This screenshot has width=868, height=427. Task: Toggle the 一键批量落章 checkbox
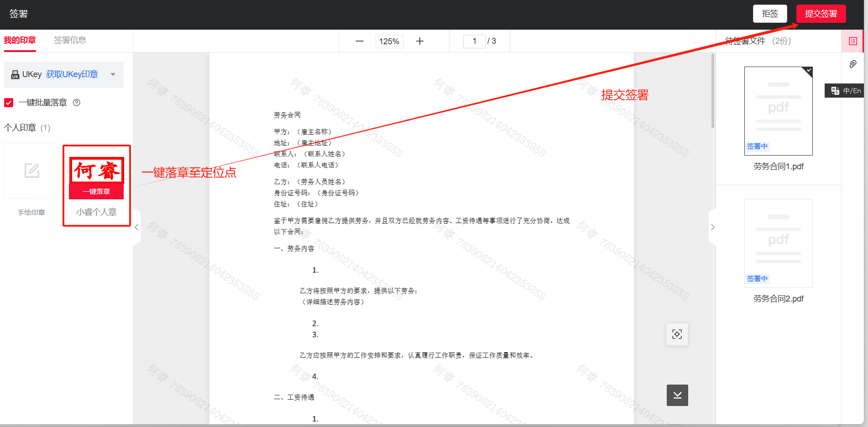pos(9,103)
